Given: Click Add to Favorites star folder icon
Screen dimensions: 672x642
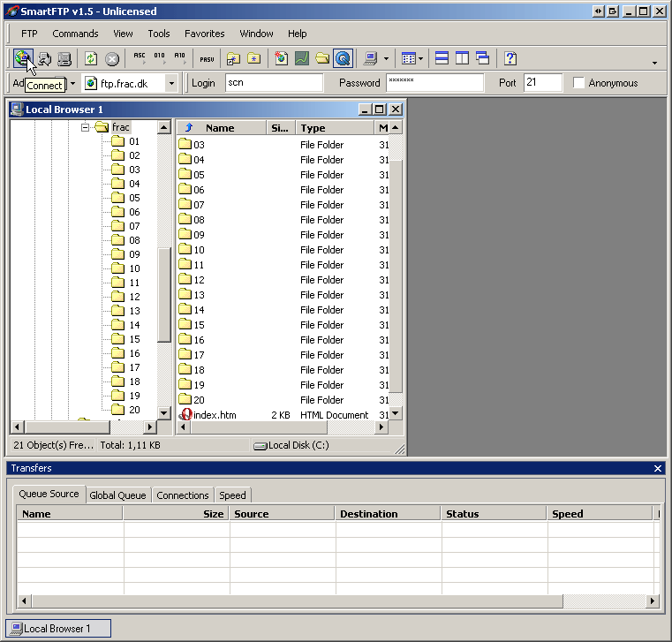Looking at the screenshot, I should click(254, 58).
